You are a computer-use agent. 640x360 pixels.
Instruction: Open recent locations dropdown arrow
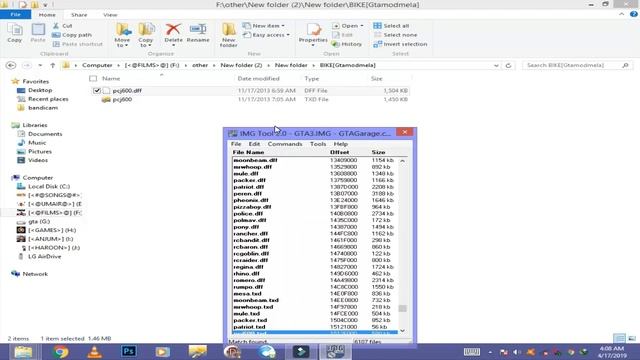(x=40, y=65)
